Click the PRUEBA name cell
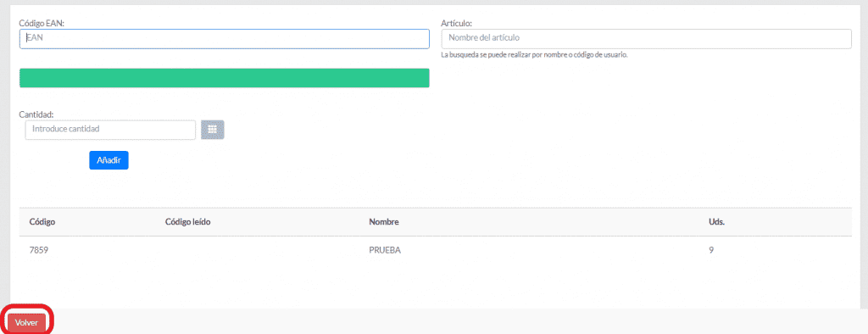The width and height of the screenshot is (868, 334). 385,250
